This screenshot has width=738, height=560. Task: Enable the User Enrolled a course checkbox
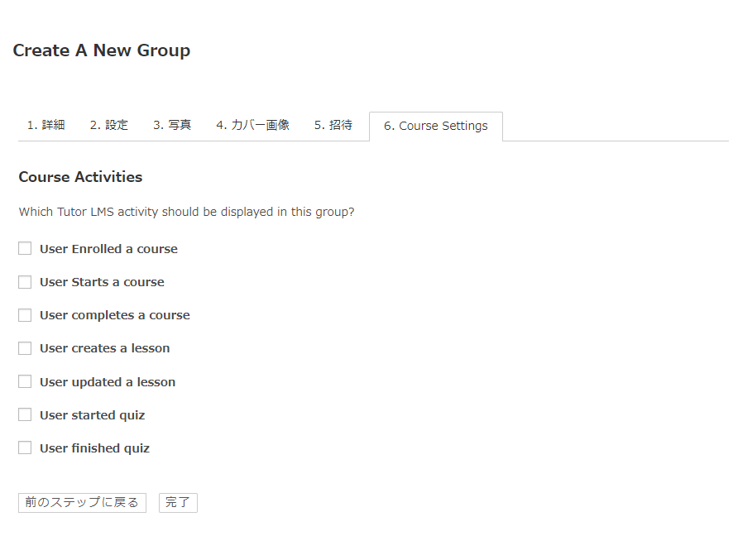25,249
